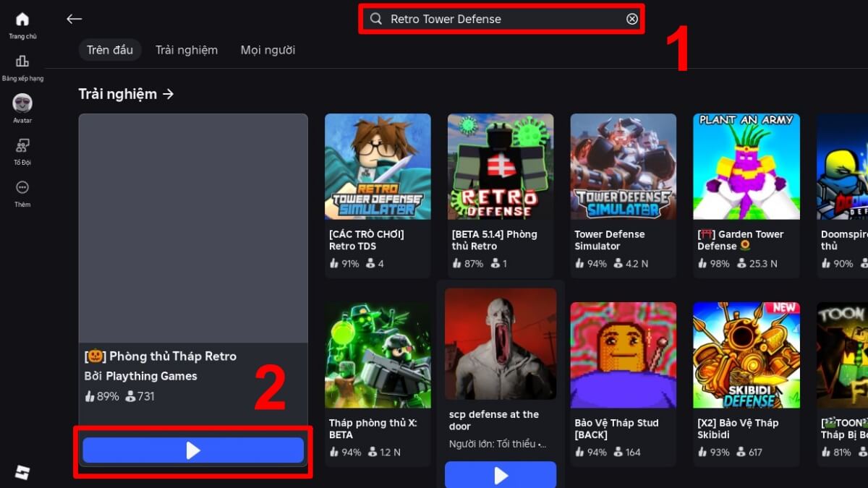Go back with the arrow icon
Viewport: 868px width, 488px height.
tap(74, 19)
